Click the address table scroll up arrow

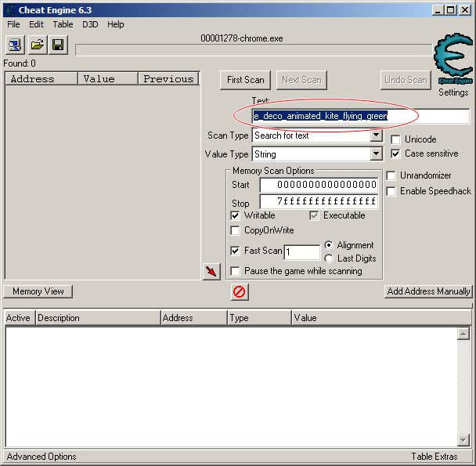463,334
